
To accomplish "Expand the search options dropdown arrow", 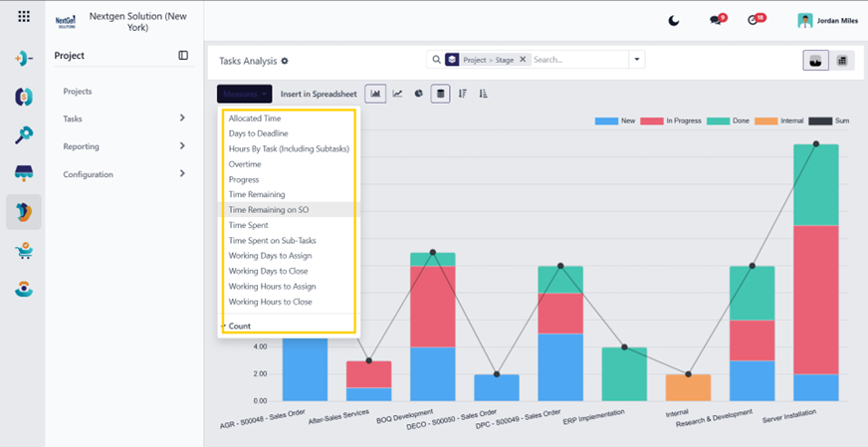I will 637,60.
